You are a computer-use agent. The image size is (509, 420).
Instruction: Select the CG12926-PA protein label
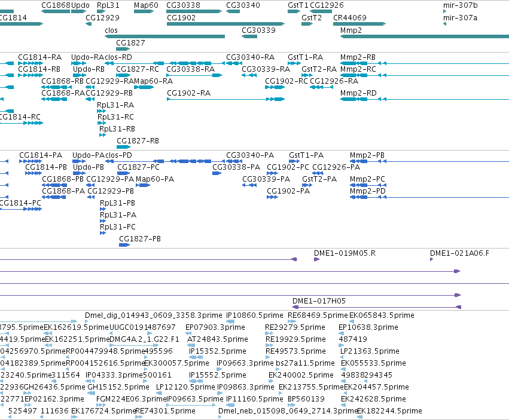pyautogui.click(x=336, y=168)
